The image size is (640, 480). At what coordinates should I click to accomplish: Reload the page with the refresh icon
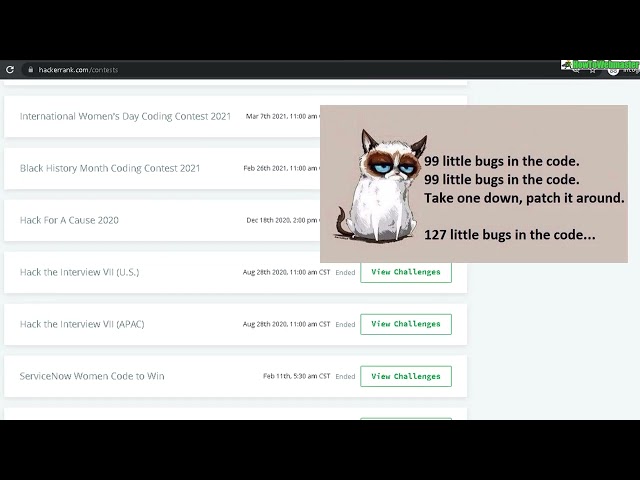click(x=10, y=70)
